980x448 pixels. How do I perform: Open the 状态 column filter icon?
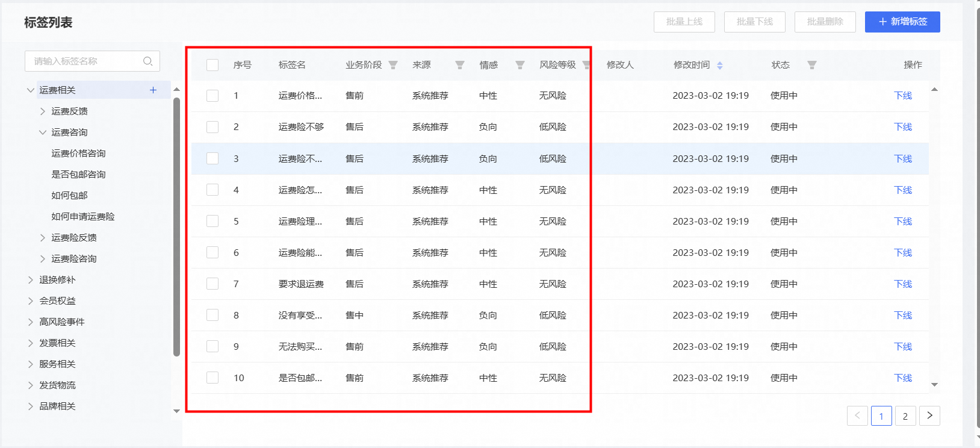tap(812, 65)
